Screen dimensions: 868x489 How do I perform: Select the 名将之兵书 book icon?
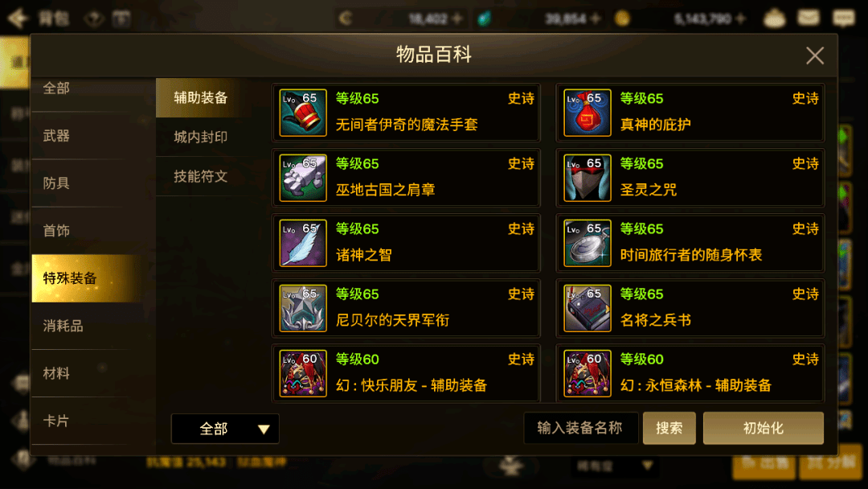(587, 308)
